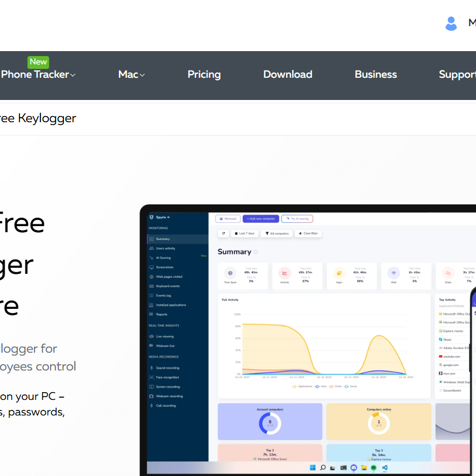Image resolution: width=476 pixels, height=476 pixels.
Task: Open Screen recording in sidebar
Action: 168,387
